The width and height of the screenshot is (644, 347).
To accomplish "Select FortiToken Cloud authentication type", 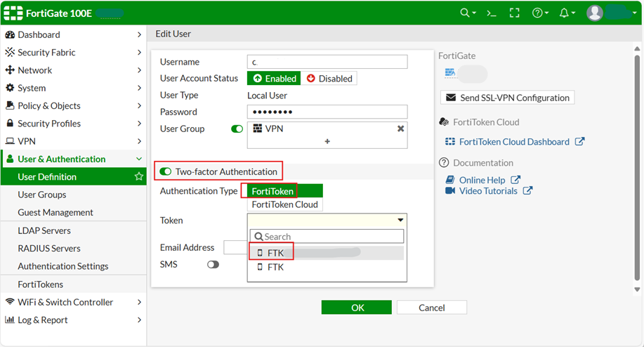I will (x=285, y=204).
